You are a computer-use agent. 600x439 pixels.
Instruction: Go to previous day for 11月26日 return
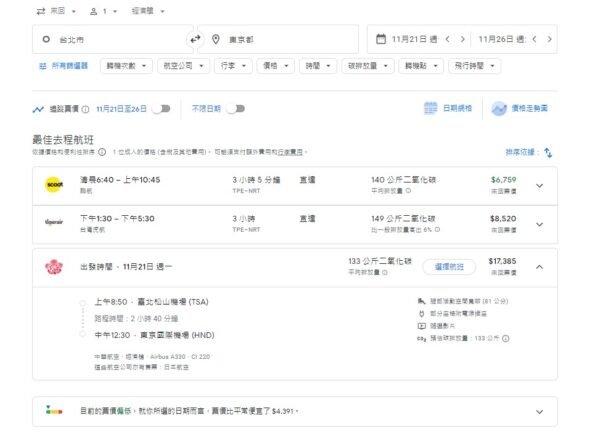coord(535,39)
